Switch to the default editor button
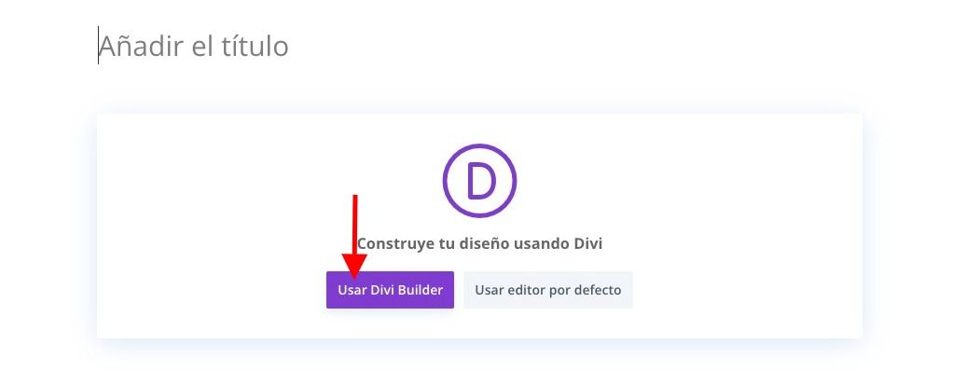This screenshot has height=385, width=980. click(548, 290)
